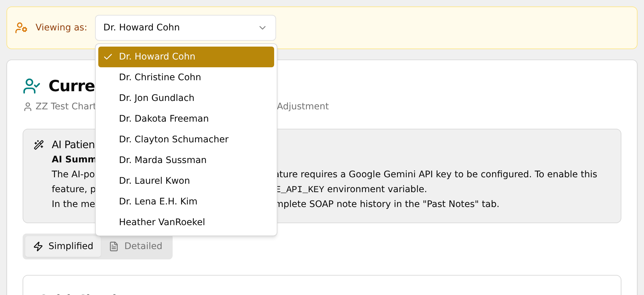This screenshot has width=644, height=295.
Task: Choose Heather VanRoekel from list
Action: 186,222
